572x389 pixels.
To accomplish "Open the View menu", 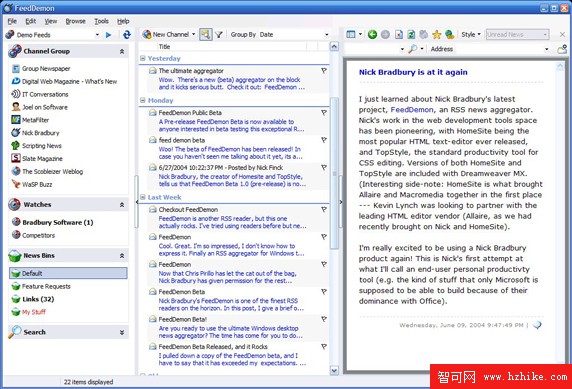I will [x=51, y=21].
